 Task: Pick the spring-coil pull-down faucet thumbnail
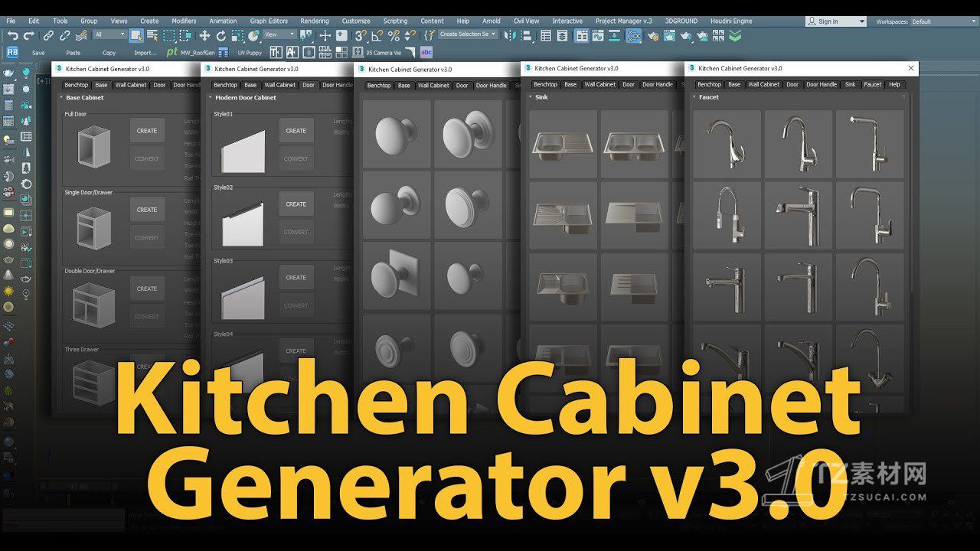coord(727,215)
